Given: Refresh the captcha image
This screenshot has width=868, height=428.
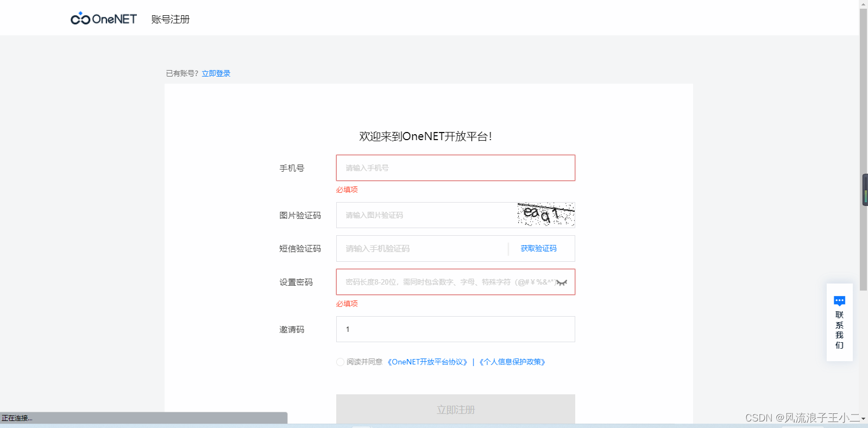Looking at the screenshot, I should 546,215.
